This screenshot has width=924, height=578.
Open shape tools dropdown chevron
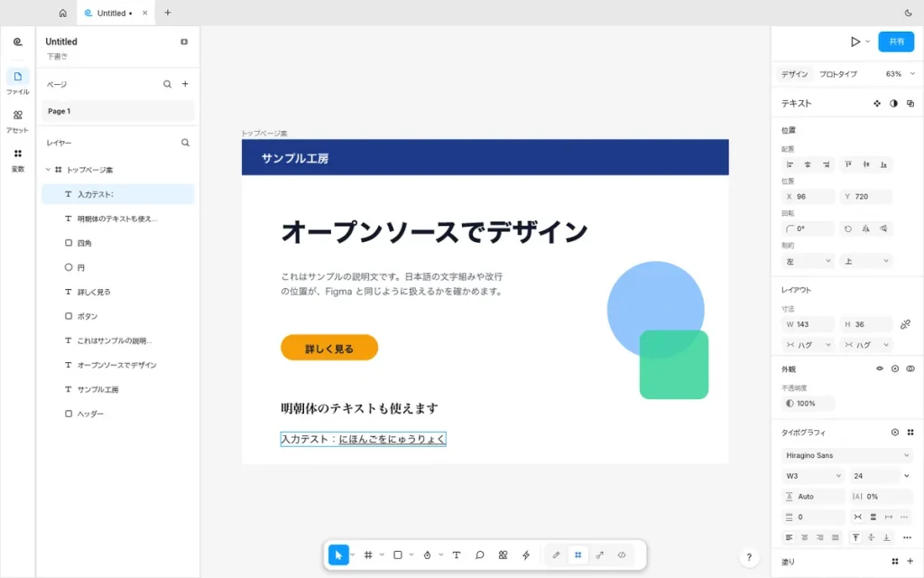pos(411,555)
